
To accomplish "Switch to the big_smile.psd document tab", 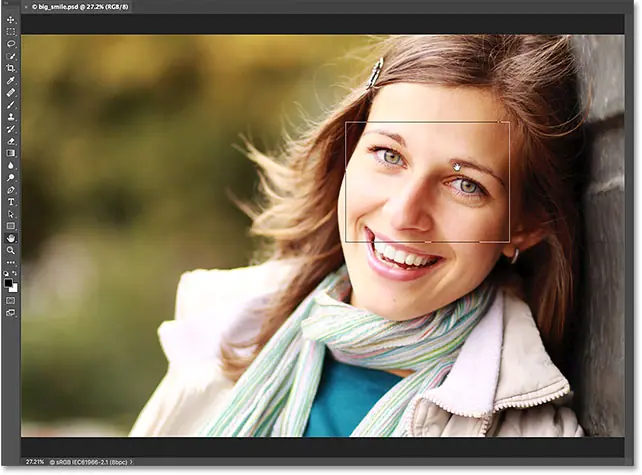I will [82, 6].
